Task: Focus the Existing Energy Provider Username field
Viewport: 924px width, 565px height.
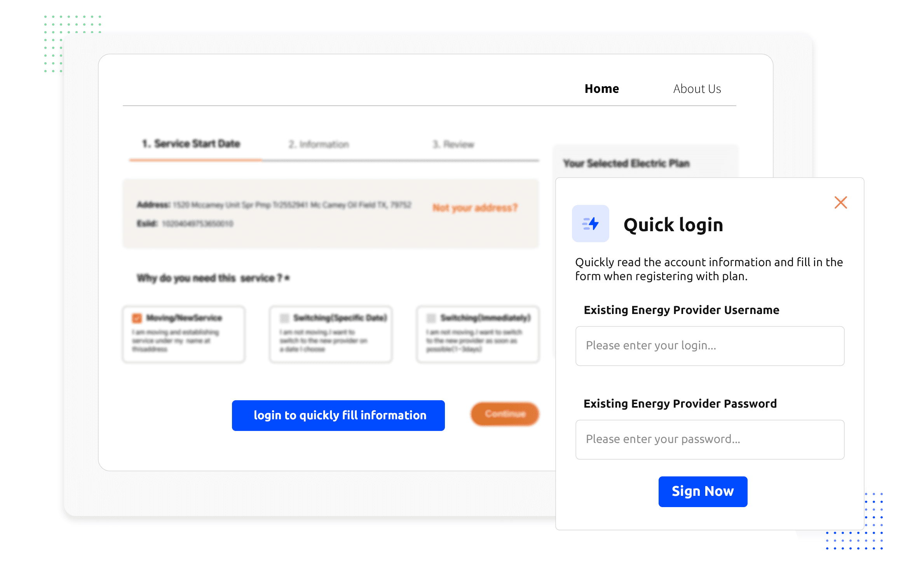Action: click(710, 346)
